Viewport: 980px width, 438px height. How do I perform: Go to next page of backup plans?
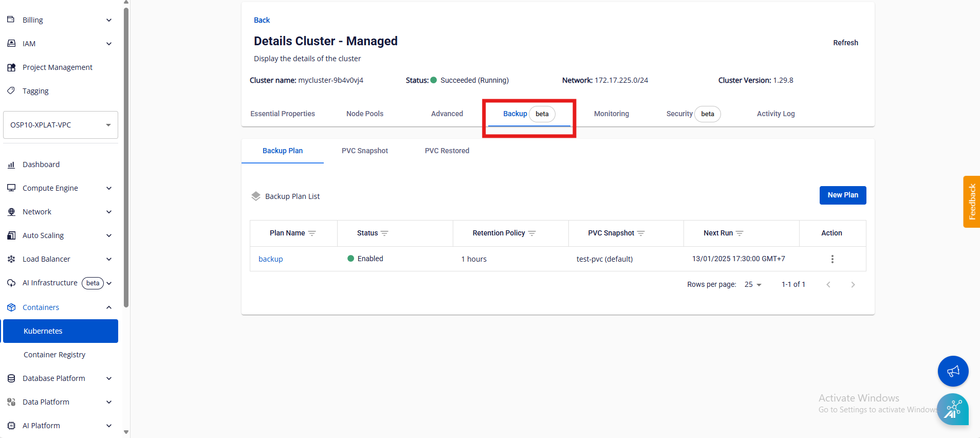click(x=853, y=285)
